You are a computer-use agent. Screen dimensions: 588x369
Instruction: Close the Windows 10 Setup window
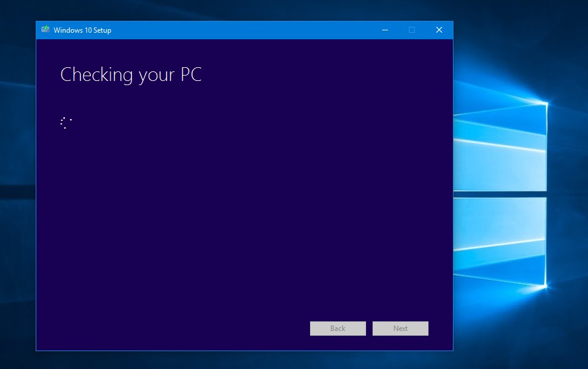[439, 30]
